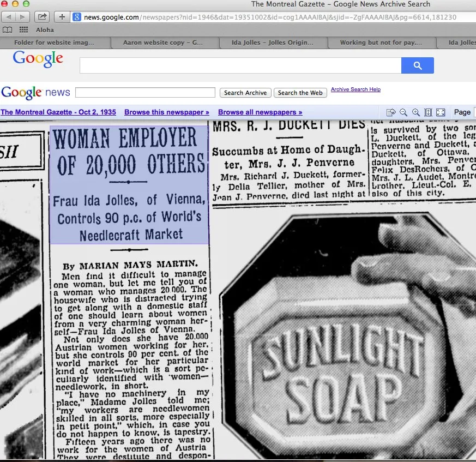The width and height of the screenshot is (476, 462).
Task: Click the zoom in magnifier icon
Action: (x=415, y=112)
